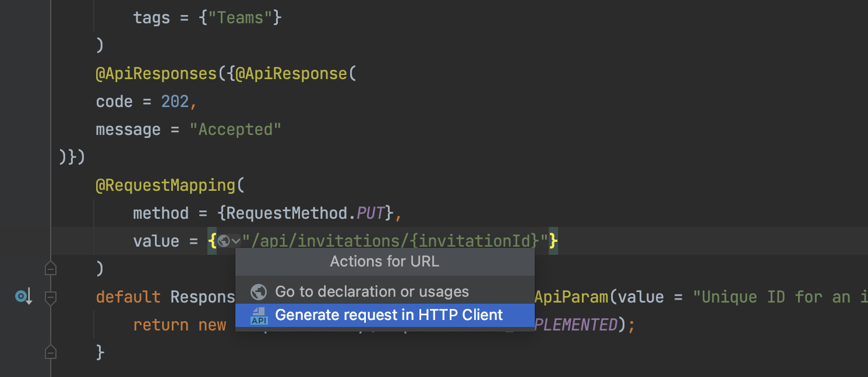Open the URL actions dropdown chevron
Viewport: 868px width, 377px height.
coord(236,241)
